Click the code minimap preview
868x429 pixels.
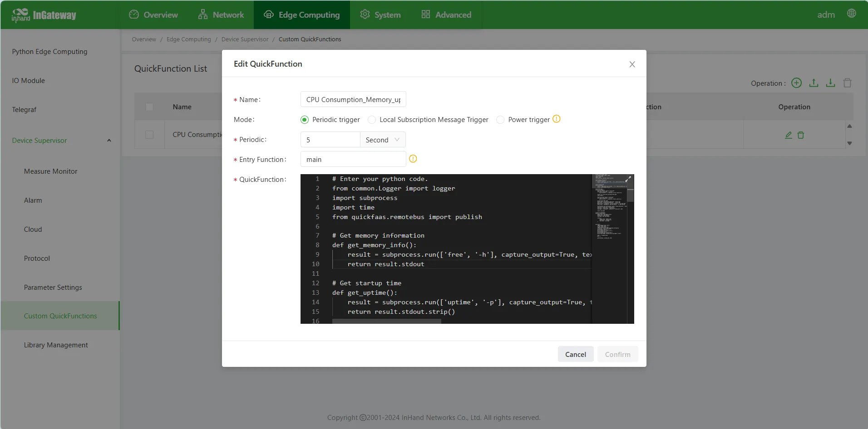(610, 207)
